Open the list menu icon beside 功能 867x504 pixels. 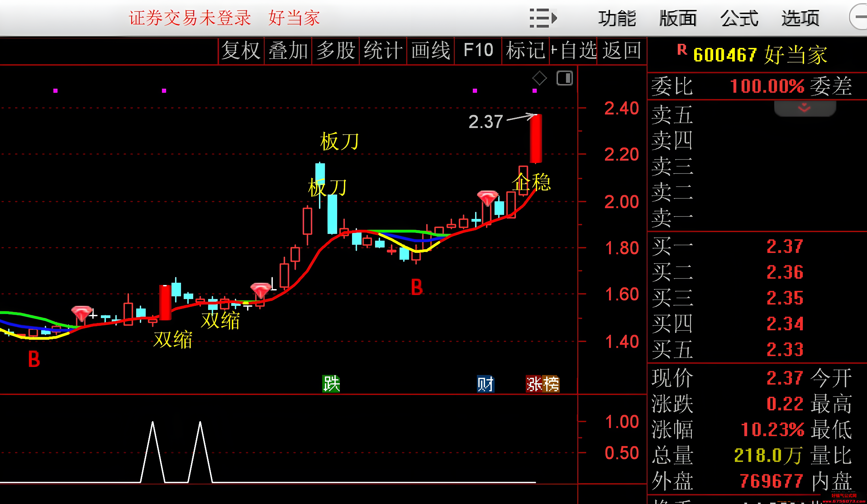pyautogui.click(x=543, y=18)
